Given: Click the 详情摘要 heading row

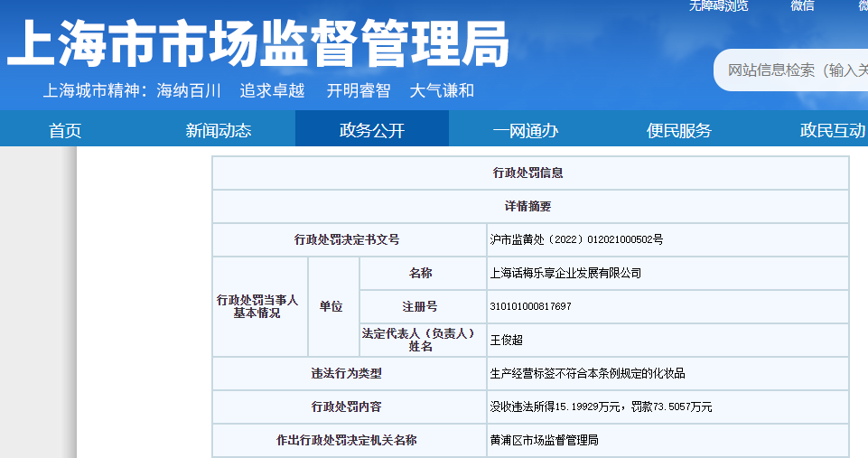Looking at the screenshot, I should pos(528,206).
